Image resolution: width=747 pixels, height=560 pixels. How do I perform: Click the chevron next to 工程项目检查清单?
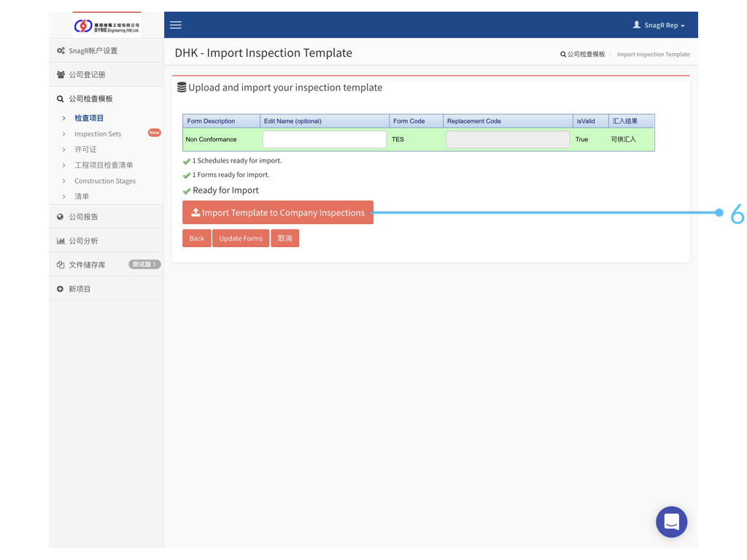click(64, 166)
